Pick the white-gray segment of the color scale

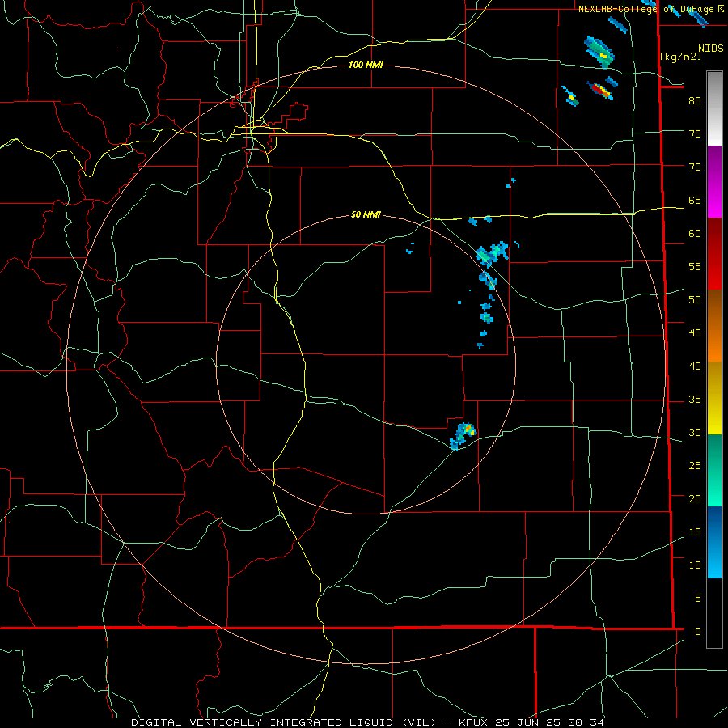(714, 108)
